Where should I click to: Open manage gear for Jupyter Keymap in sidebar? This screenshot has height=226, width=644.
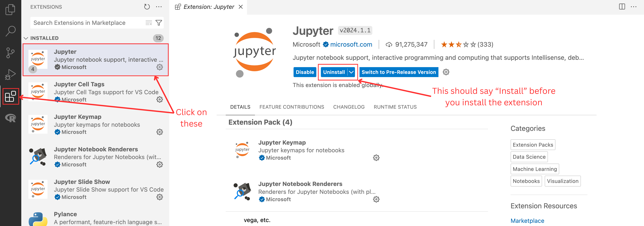[x=160, y=132]
